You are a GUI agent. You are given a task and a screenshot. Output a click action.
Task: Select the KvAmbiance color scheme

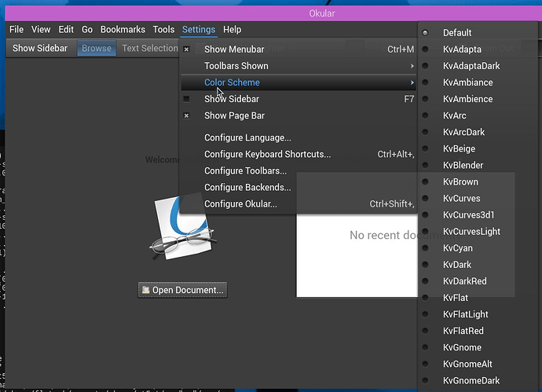(x=477, y=82)
